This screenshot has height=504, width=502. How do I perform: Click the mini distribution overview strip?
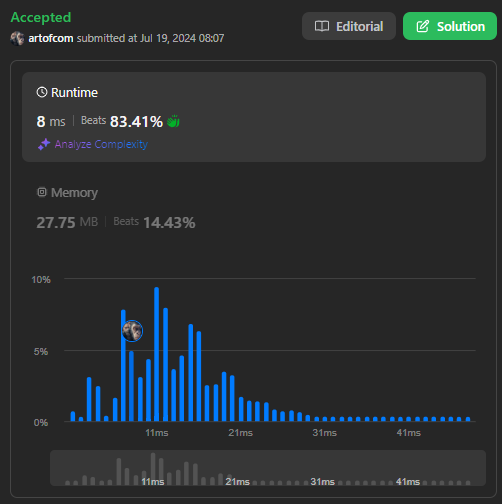[268, 468]
